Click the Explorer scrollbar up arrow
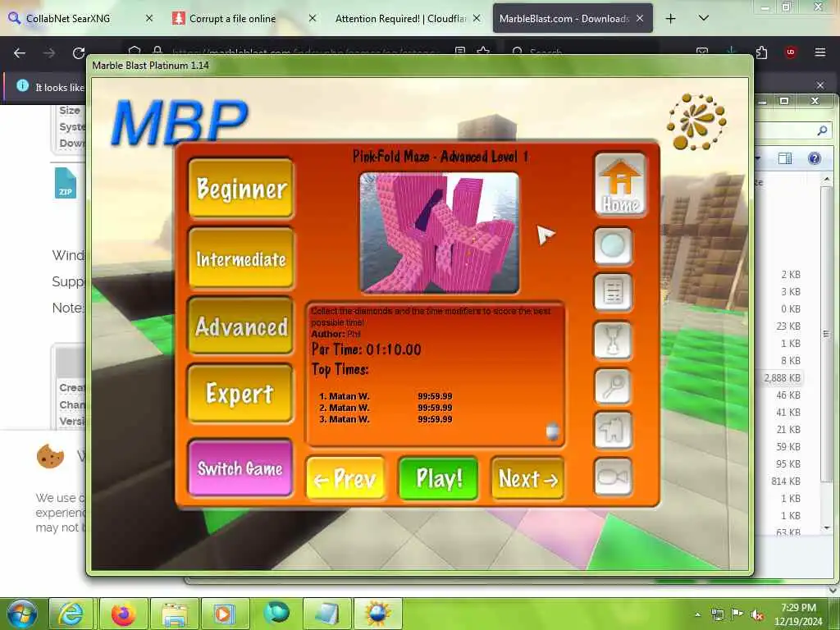840x630 pixels. pos(826,179)
